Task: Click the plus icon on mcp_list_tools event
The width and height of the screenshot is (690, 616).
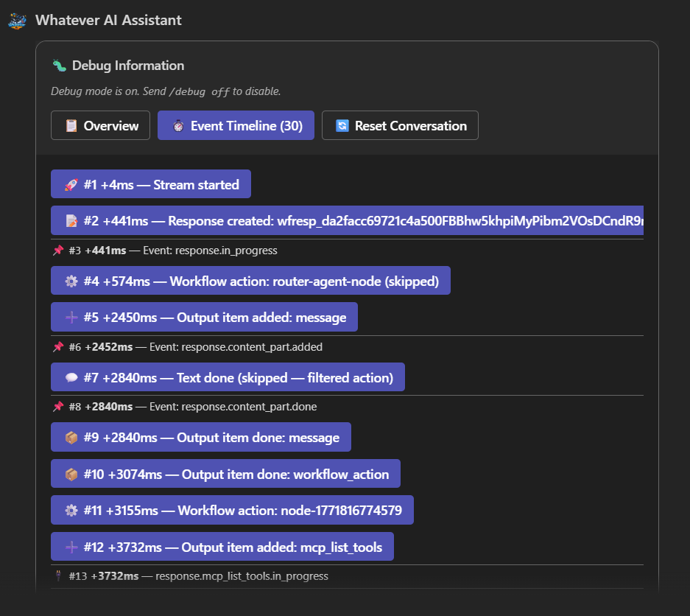Action: pyautogui.click(x=71, y=547)
